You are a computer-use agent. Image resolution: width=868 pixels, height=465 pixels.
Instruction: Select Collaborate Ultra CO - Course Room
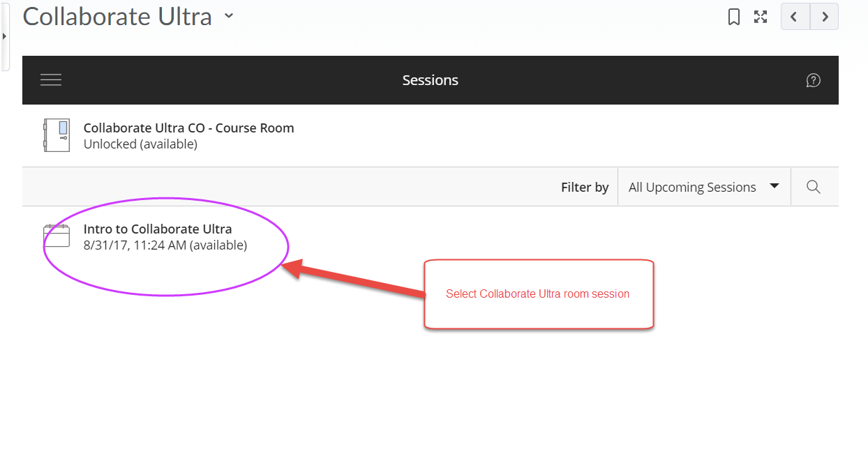188,128
